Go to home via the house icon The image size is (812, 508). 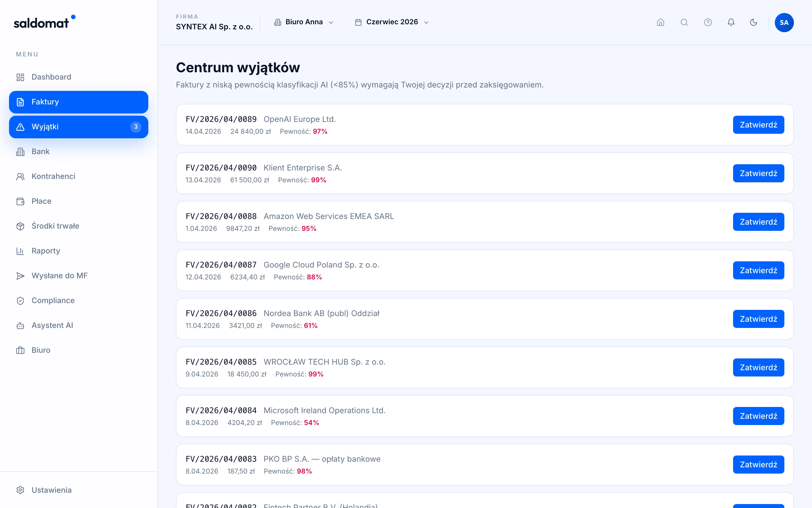[660, 23]
